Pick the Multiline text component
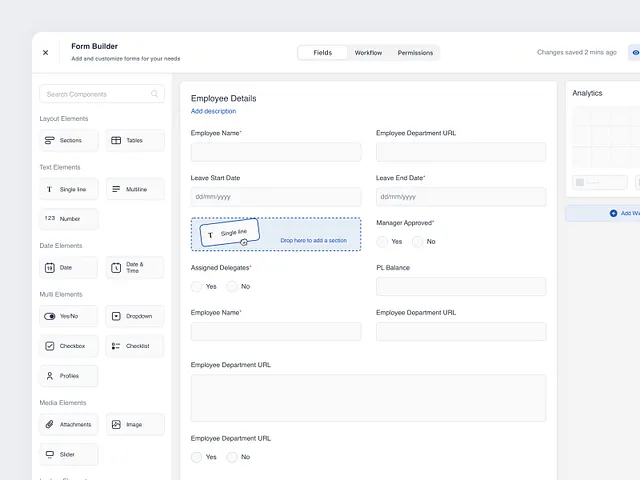640x480 pixels. tap(134, 189)
